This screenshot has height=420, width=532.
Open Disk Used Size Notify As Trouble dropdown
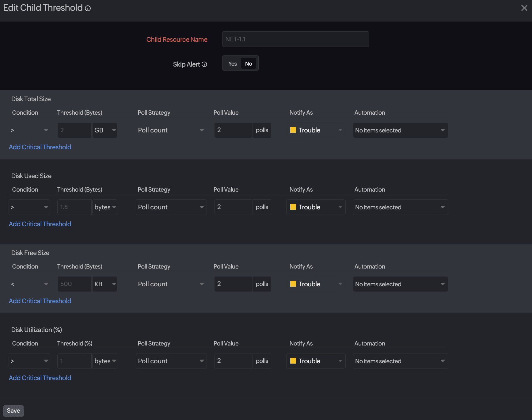point(316,207)
